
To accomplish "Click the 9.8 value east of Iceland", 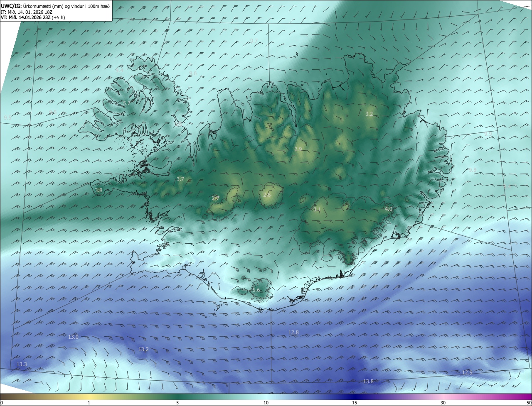I will point(473,170).
